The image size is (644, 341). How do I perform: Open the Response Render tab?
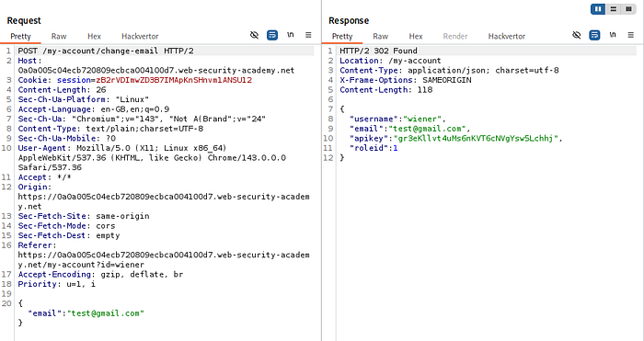[x=455, y=36]
